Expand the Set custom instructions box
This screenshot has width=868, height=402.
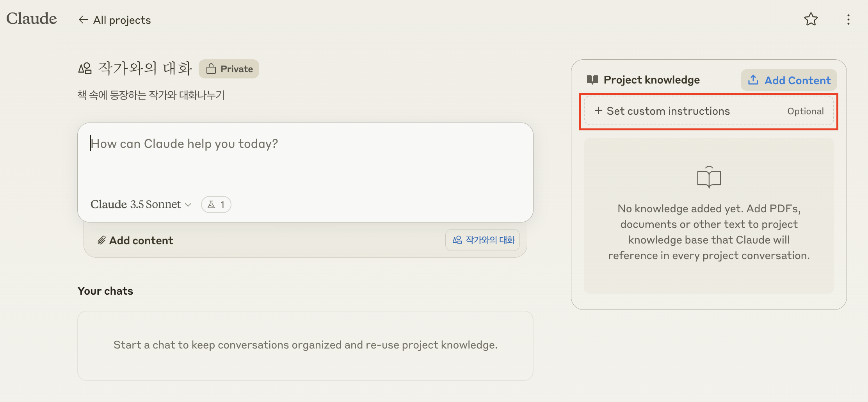[708, 111]
